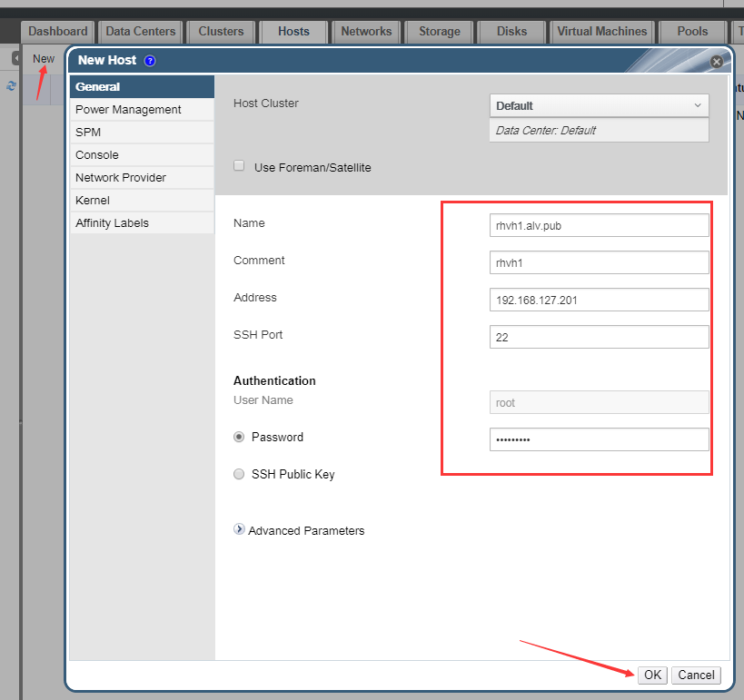Click the Password input field

coord(600,439)
